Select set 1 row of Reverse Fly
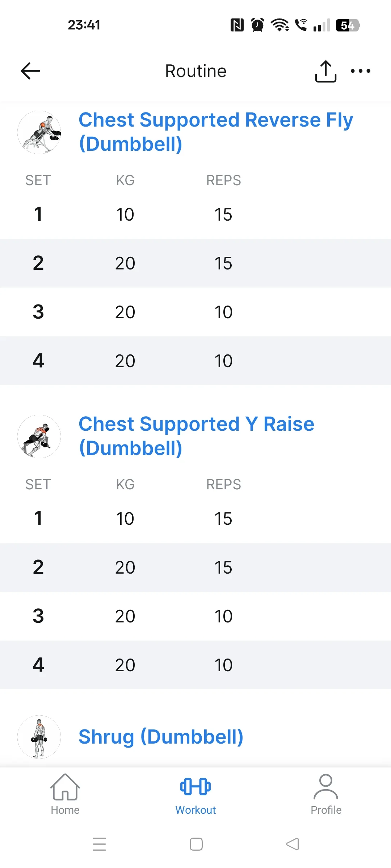This screenshot has width=391, height=868. 195,214
